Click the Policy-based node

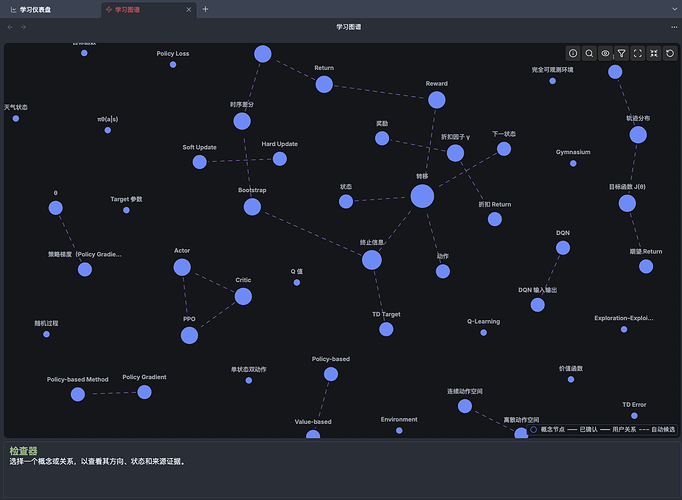click(x=331, y=374)
